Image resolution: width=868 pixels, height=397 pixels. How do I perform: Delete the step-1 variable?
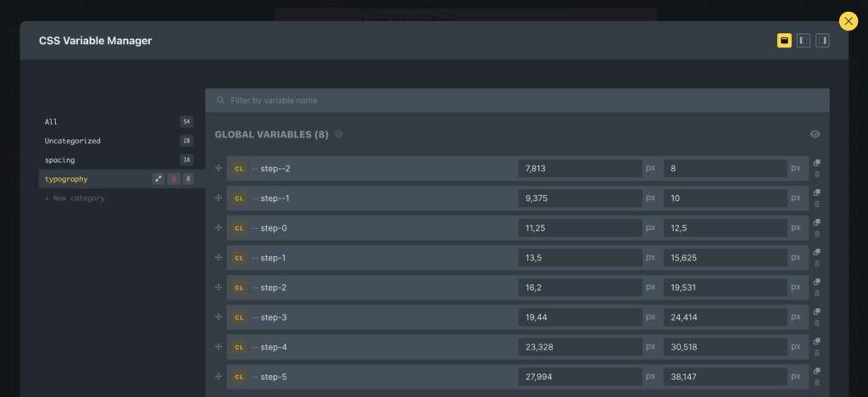[x=817, y=264]
